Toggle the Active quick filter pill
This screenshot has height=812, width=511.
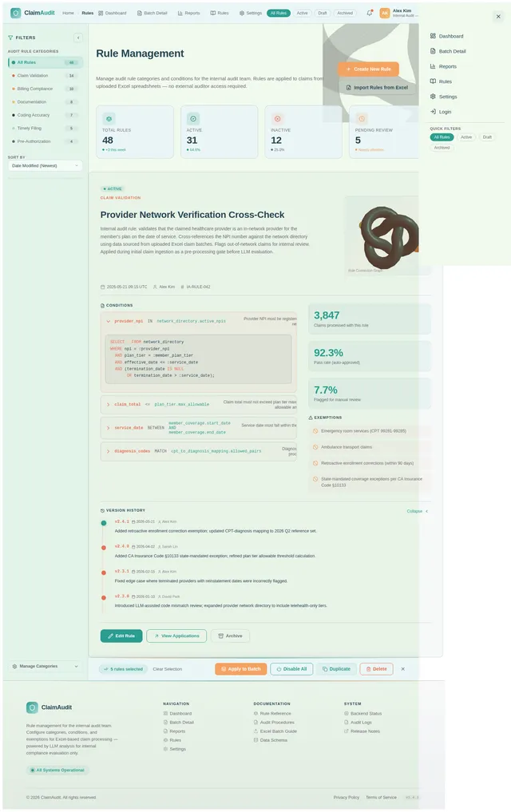[x=466, y=137]
